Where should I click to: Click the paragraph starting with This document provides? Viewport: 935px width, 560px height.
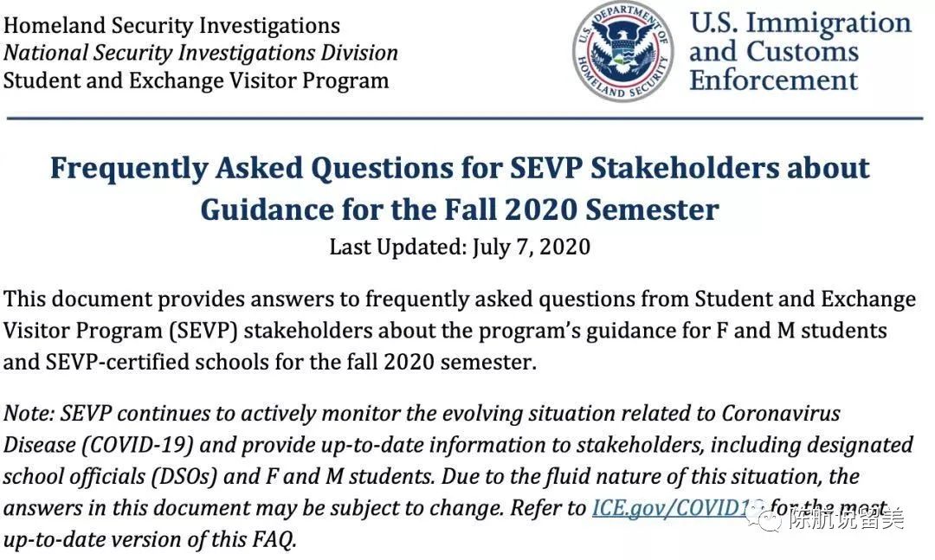[460, 330]
